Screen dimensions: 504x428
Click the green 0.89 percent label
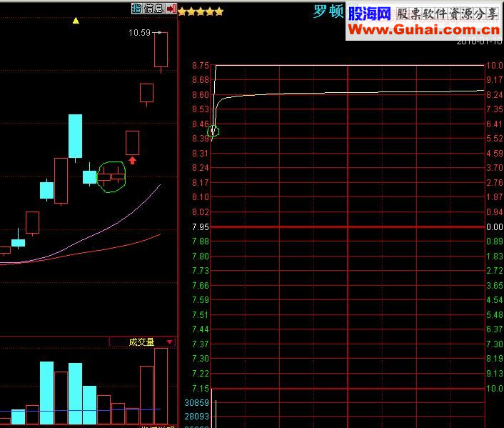pyautogui.click(x=495, y=242)
